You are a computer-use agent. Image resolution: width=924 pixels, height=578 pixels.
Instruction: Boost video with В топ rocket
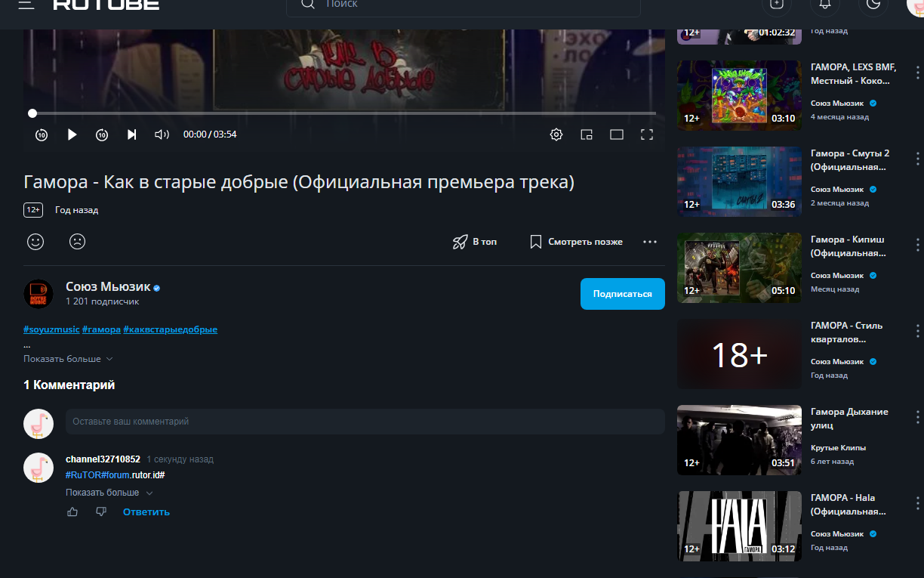click(475, 242)
